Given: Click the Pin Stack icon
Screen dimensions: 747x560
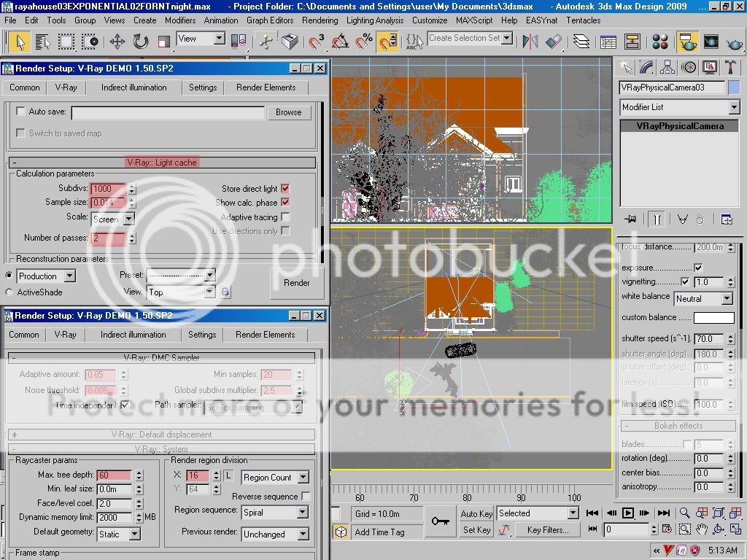Looking at the screenshot, I should [x=630, y=219].
